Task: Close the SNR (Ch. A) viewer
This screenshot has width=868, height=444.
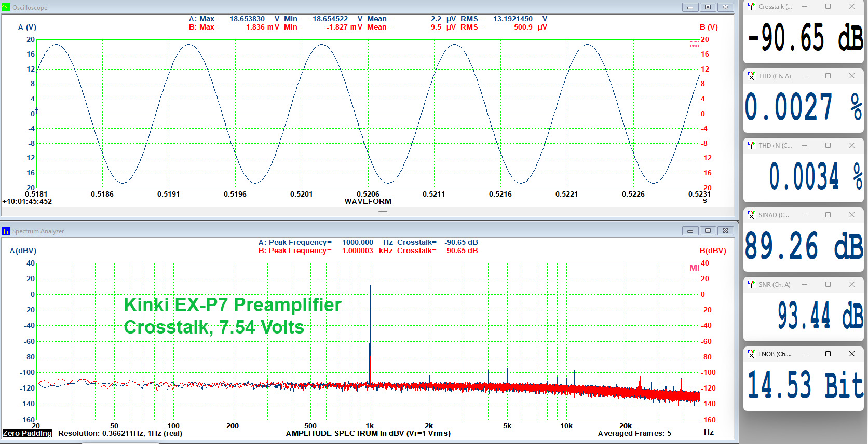Action: (x=852, y=284)
